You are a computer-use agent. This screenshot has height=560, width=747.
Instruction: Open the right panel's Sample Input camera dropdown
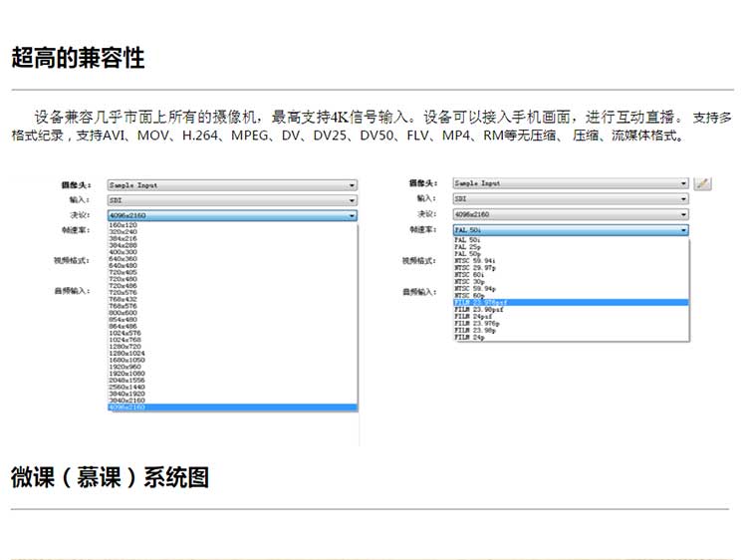tap(570, 183)
